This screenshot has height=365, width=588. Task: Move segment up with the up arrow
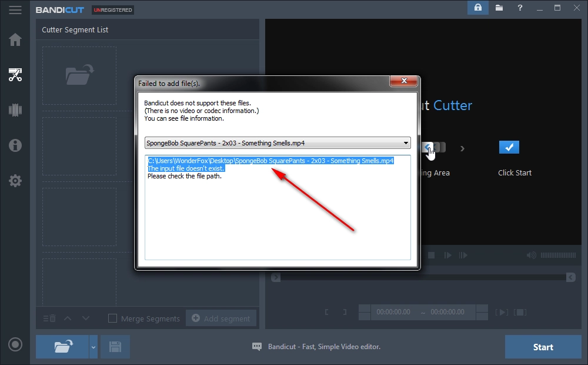68,318
